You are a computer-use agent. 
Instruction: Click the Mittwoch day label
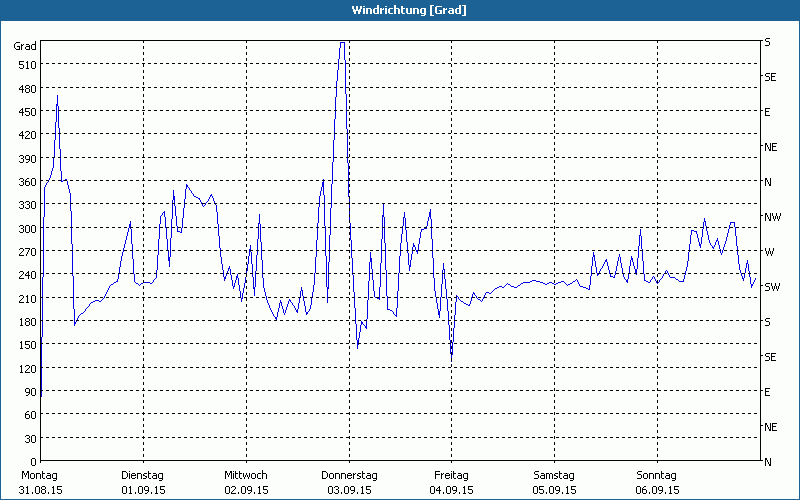pos(246,476)
